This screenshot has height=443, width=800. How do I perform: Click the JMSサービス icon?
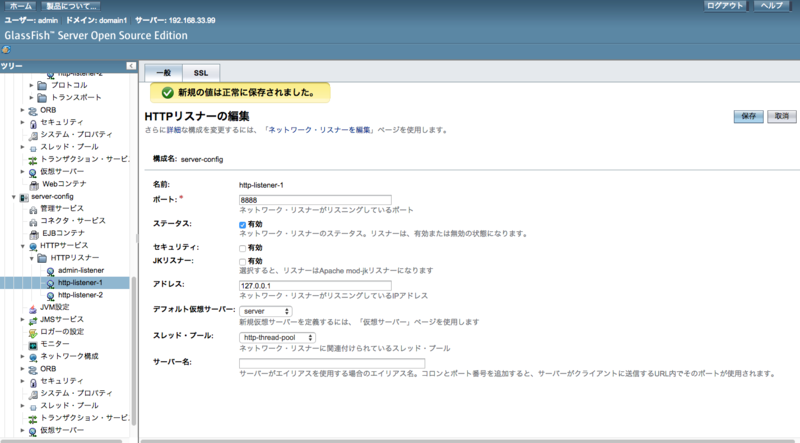(33, 320)
